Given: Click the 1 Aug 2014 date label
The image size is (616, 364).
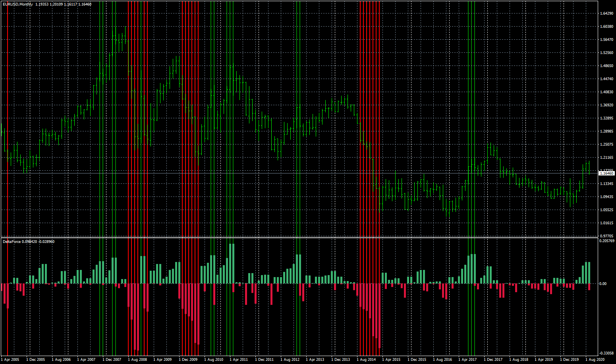Looking at the screenshot, I should click(x=366, y=360).
